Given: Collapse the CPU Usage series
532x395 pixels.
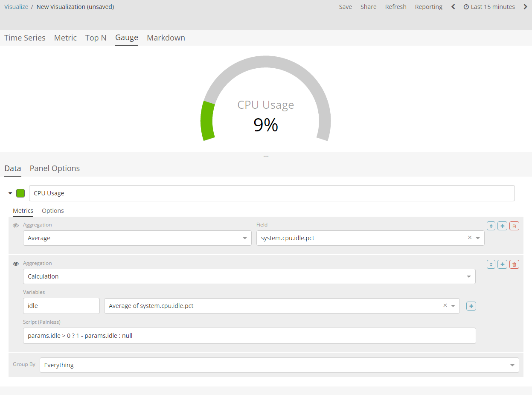Looking at the screenshot, I should (x=10, y=193).
